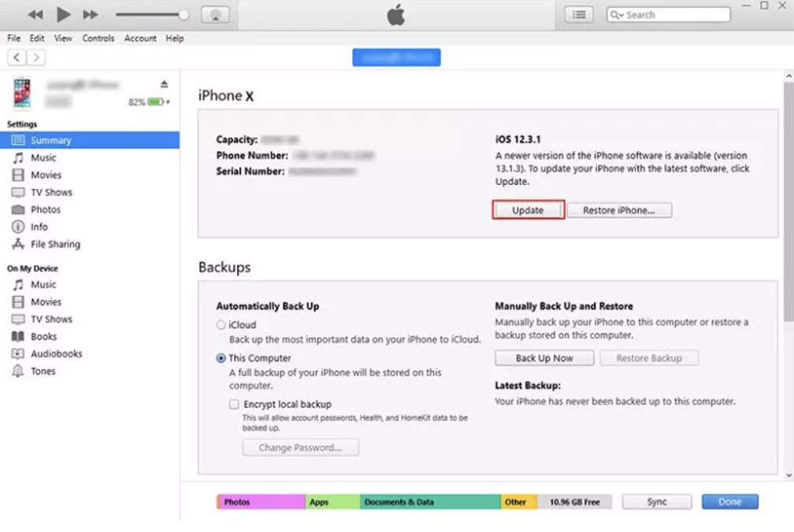Click the Restore iPhone... button
This screenshot has height=532, width=794.
coord(618,210)
